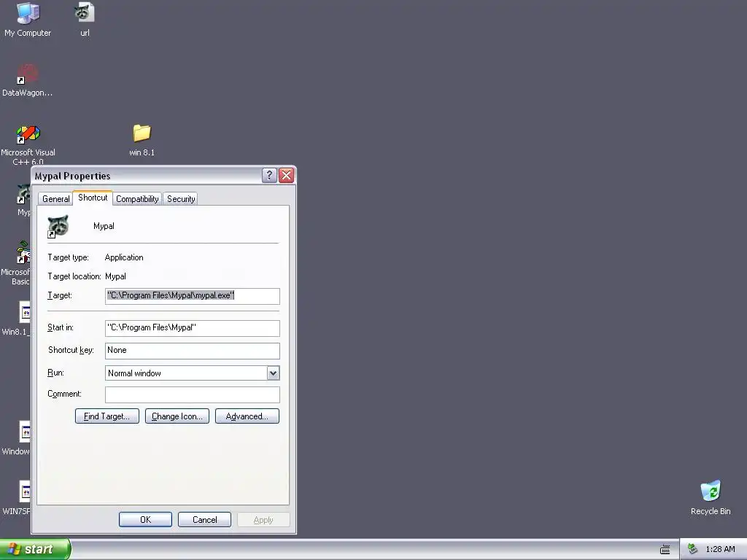Image resolution: width=747 pixels, height=560 pixels.
Task: Confirm with the OK button
Action: tap(145, 519)
